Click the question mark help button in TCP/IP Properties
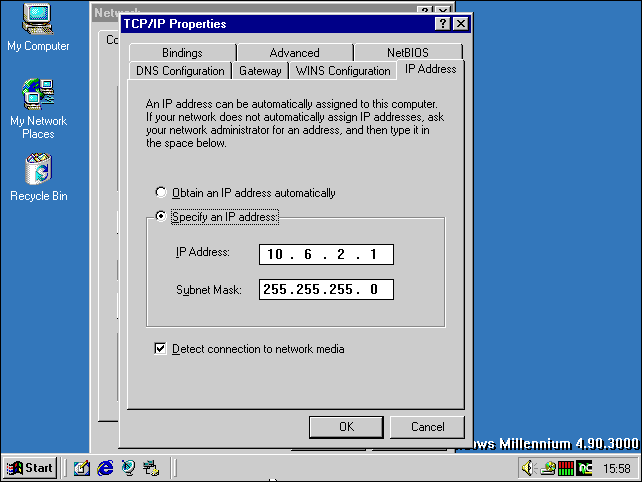 pyautogui.click(x=443, y=24)
